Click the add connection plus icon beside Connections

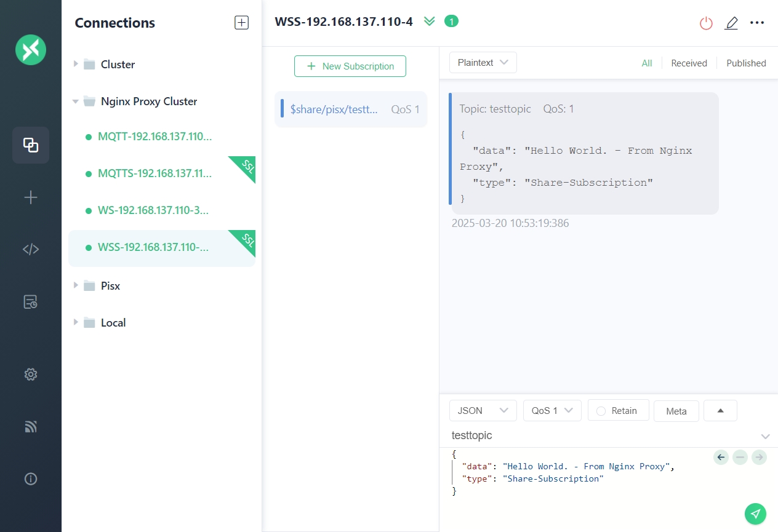[x=241, y=23]
